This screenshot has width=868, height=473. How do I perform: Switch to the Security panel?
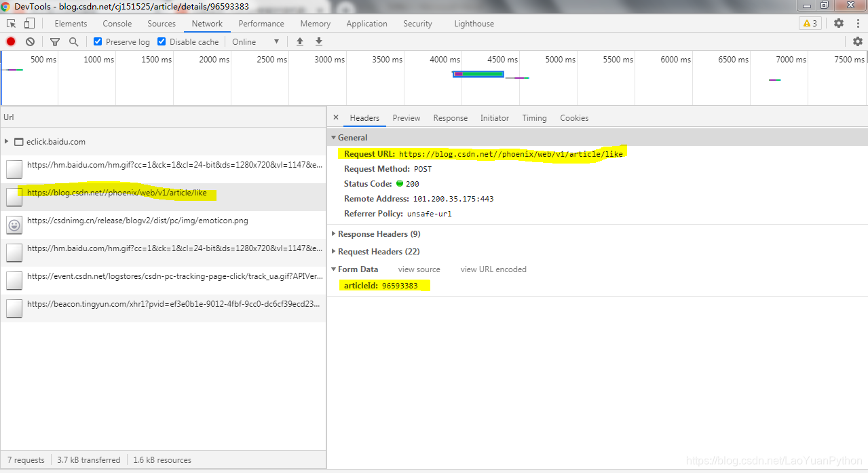pos(417,23)
